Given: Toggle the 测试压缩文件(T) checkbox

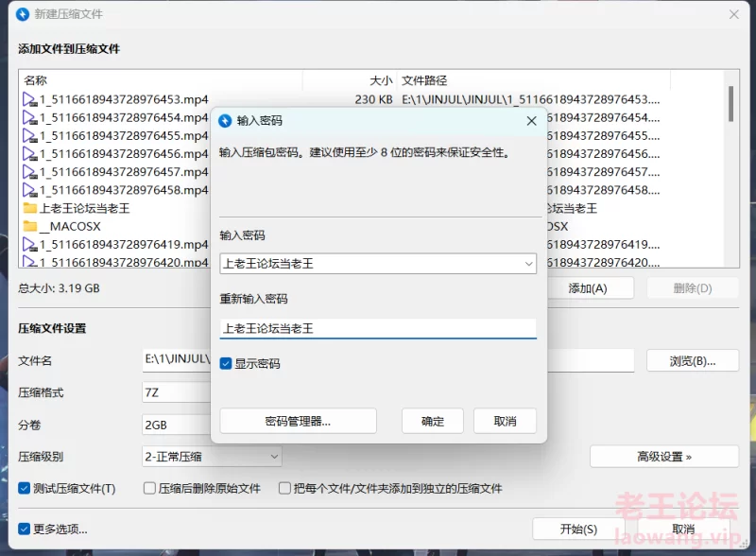Looking at the screenshot, I should pyautogui.click(x=25, y=489).
